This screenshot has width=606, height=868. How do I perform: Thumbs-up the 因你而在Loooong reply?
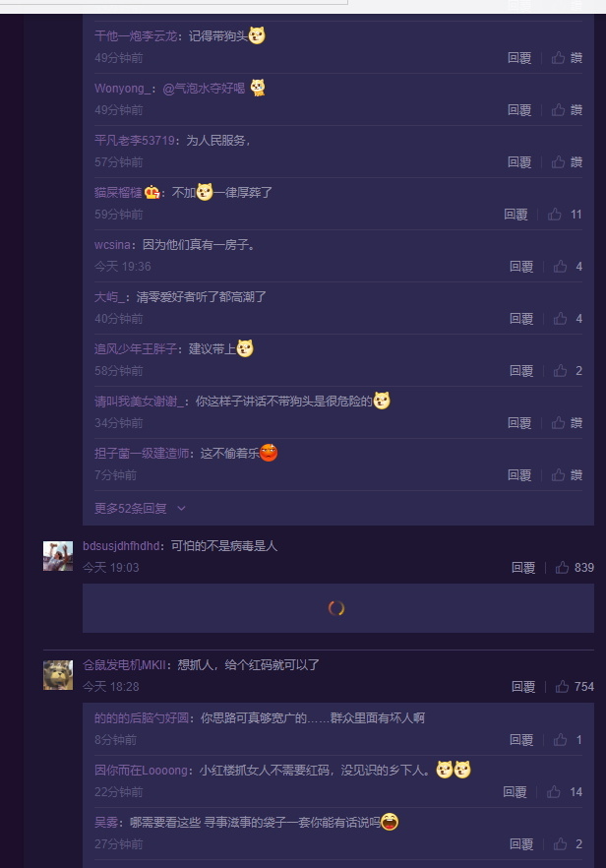(x=565, y=792)
